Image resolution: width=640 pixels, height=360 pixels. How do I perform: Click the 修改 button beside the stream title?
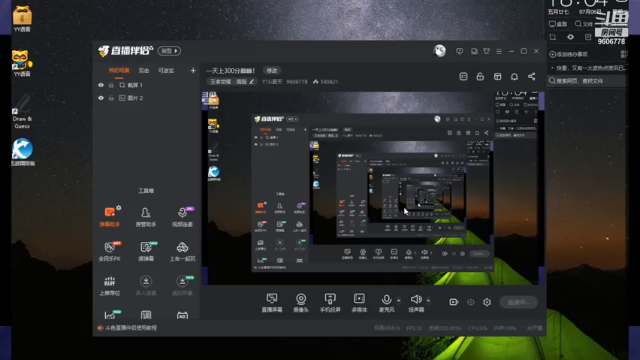272,71
